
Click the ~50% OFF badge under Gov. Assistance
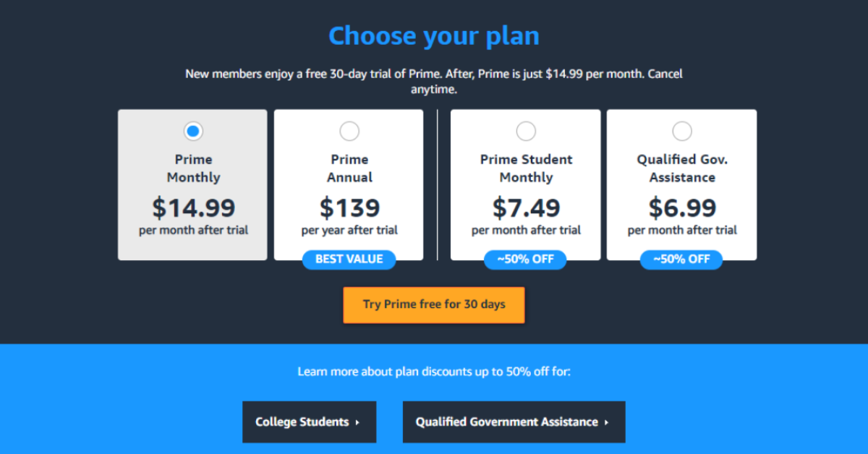point(681,259)
